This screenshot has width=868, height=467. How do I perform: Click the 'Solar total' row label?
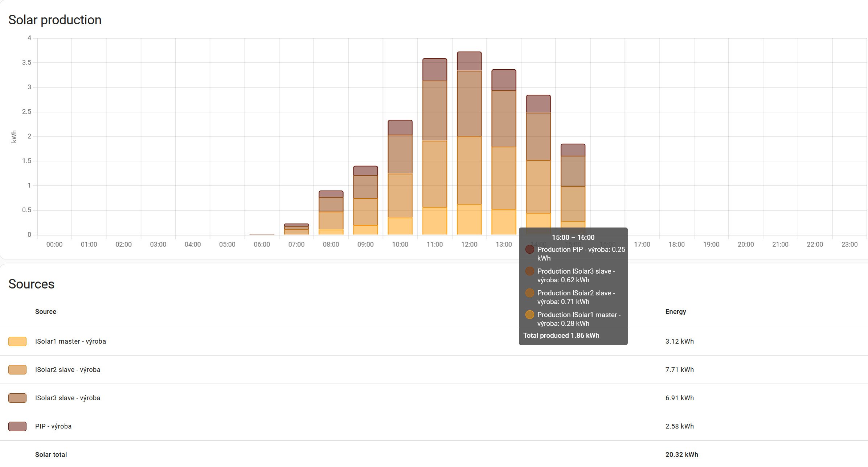pos(51,455)
